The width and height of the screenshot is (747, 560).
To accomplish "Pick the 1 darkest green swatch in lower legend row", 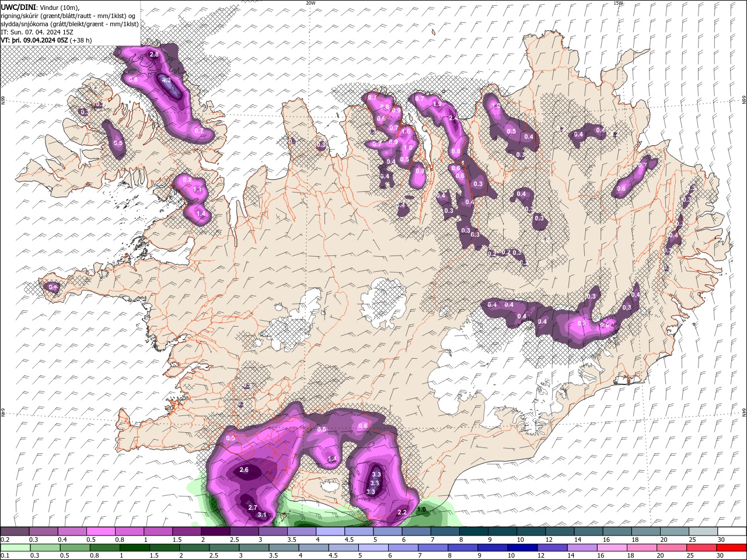I will tap(135, 548).
